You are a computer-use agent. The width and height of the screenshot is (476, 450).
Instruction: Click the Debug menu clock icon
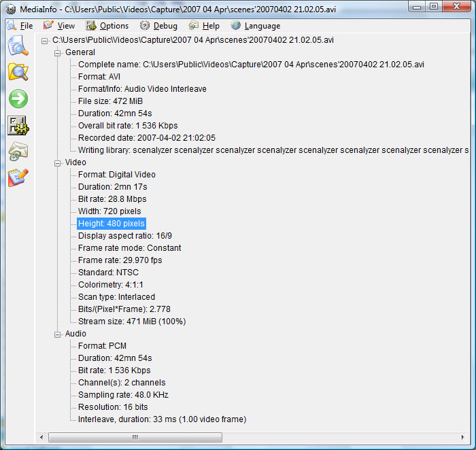144,25
